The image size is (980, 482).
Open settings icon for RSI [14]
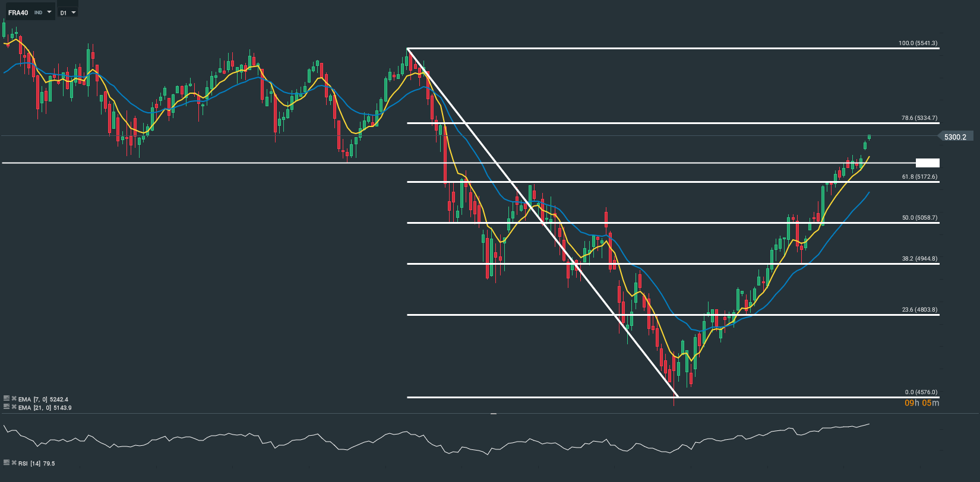point(7,462)
